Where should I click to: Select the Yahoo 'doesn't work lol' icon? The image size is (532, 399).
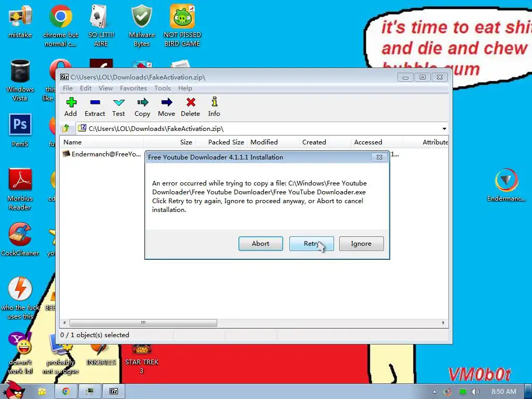coord(20,353)
